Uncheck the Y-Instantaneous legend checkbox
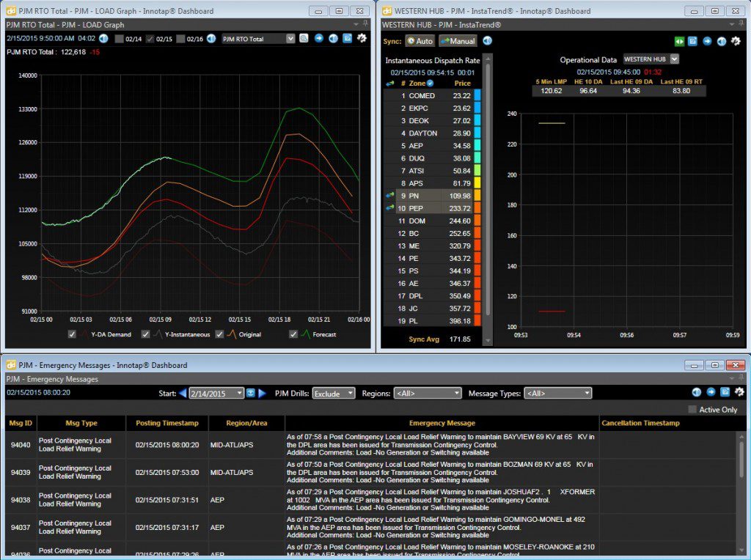This screenshot has width=751, height=560. pyautogui.click(x=146, y=334)
